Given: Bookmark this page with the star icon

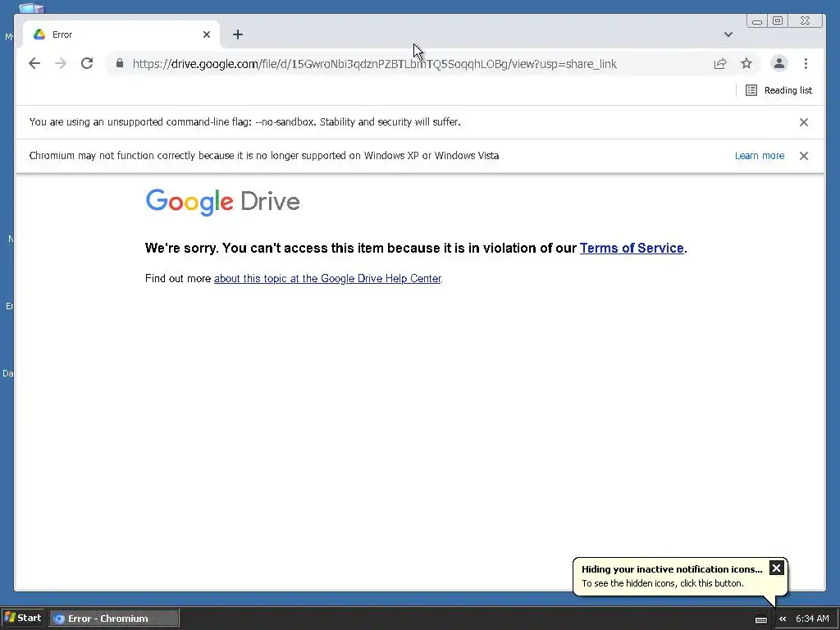Looking at the screenshot, I should pos(746,64).
